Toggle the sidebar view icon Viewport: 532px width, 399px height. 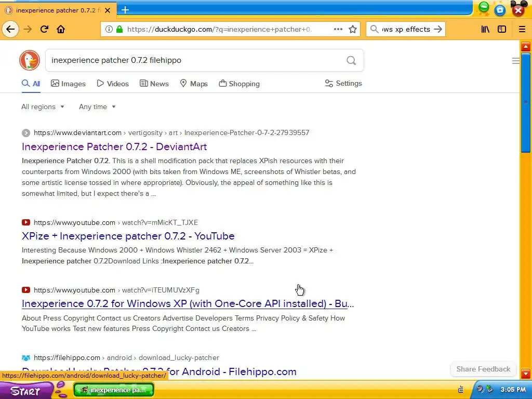point(502,29)
